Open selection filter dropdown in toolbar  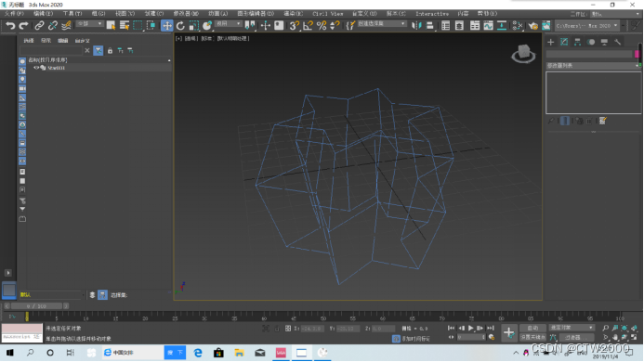[89, 24]
